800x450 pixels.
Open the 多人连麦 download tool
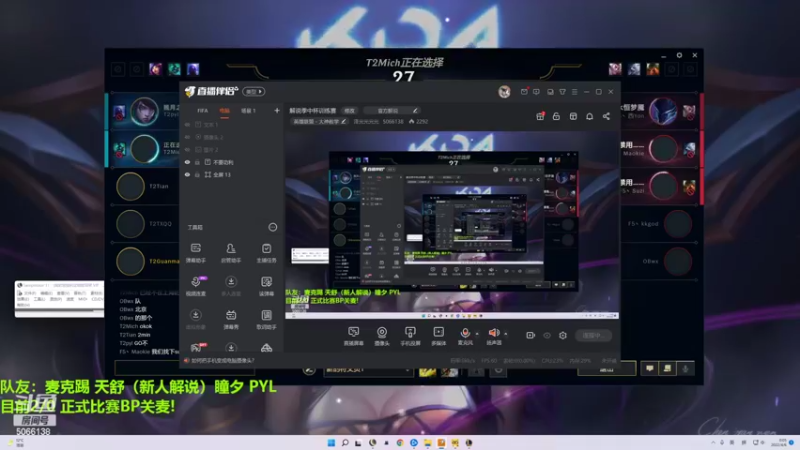[x=231, y=286]
